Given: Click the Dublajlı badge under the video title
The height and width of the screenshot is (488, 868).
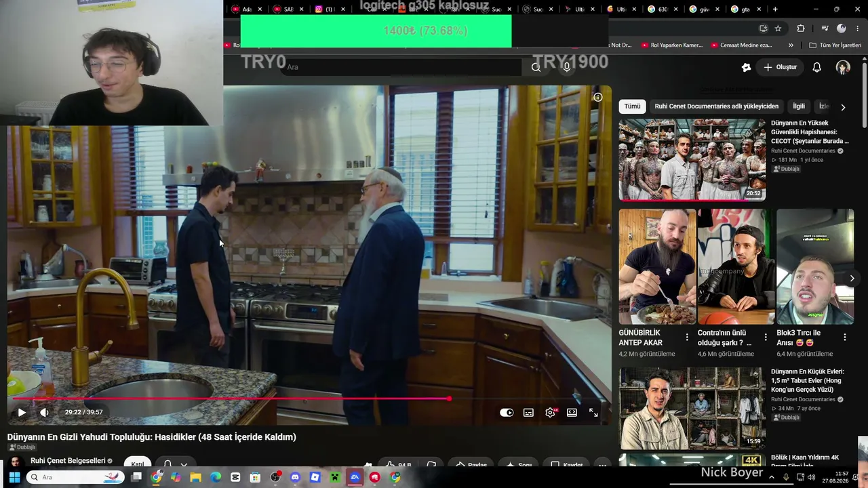Looking at the screenshot, I should [x=22, y=447].
